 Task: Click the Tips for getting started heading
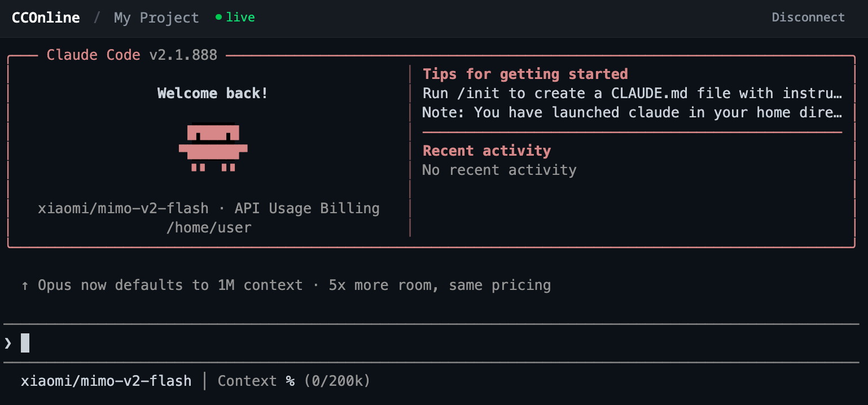click(525, 74)
